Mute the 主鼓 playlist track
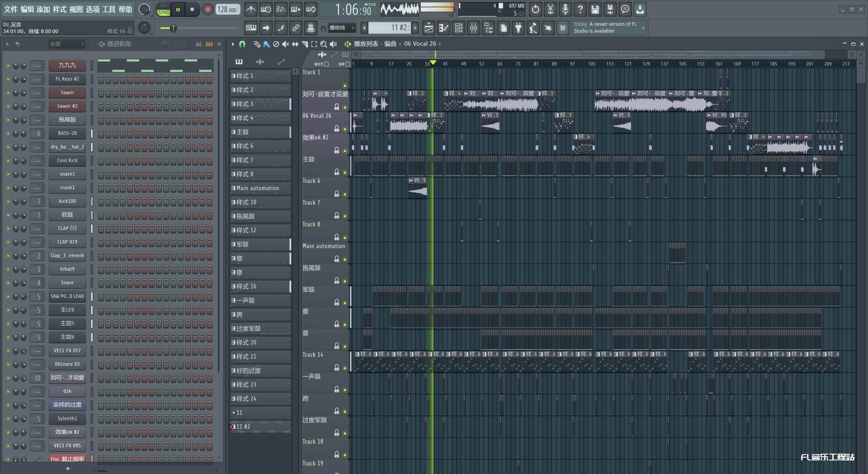Viewport: 868px width, 474px height. (x=345, y=172)
